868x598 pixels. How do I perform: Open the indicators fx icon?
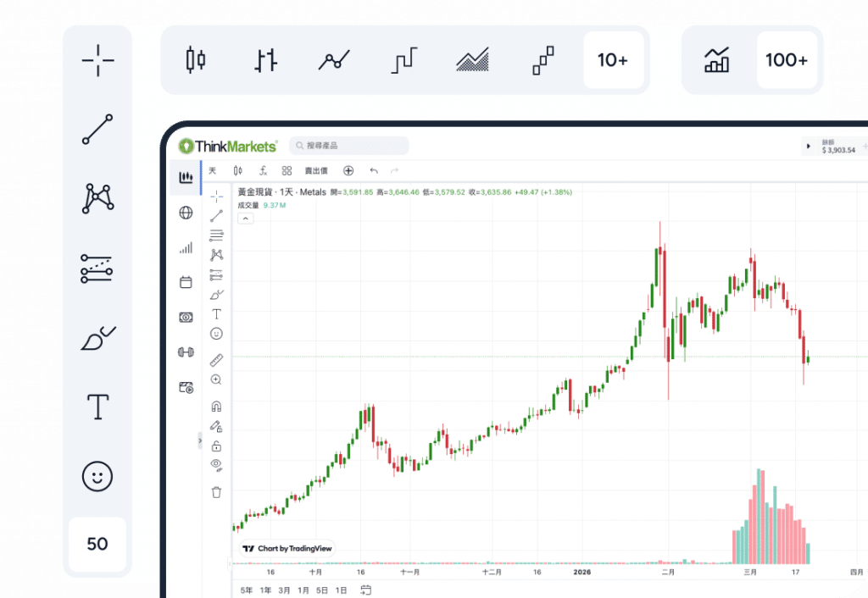point(264,170)
